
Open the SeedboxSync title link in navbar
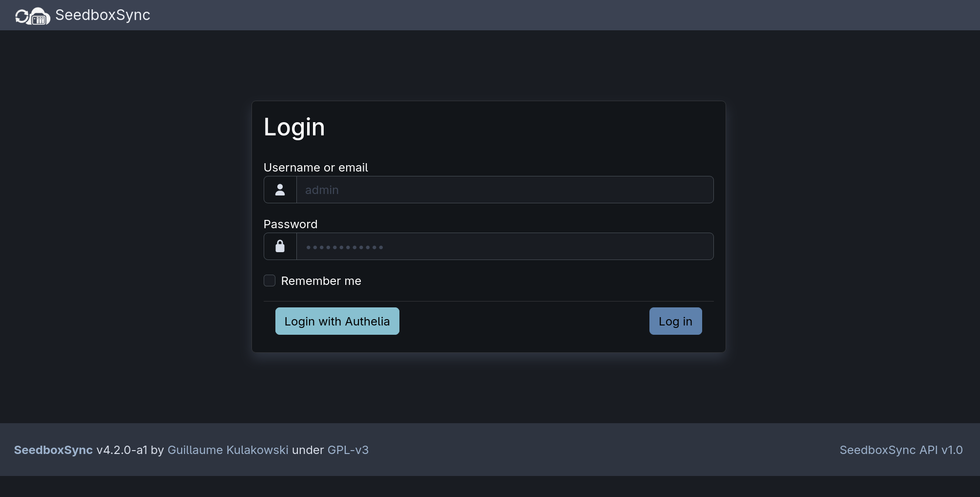[103, 15]
